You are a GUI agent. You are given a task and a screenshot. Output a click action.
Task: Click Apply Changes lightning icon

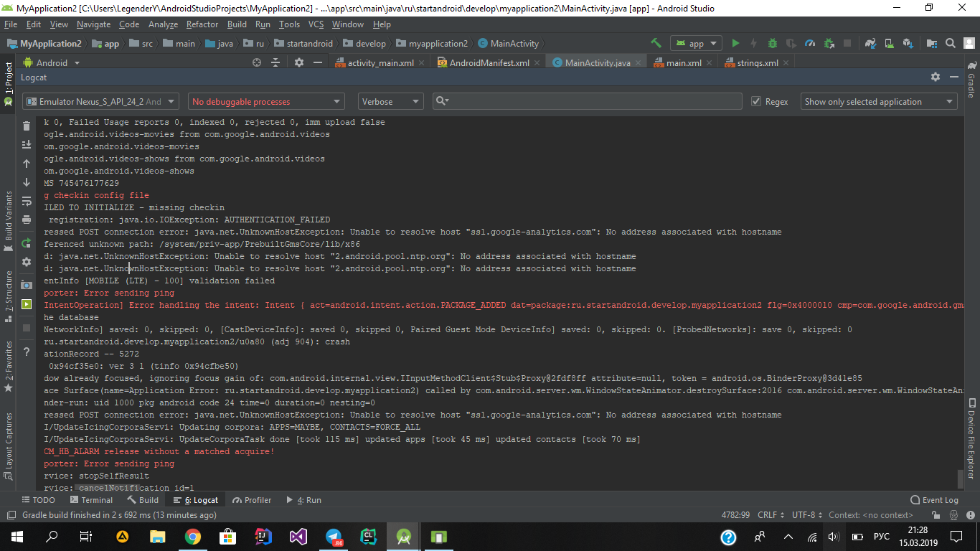coord(754,43)
